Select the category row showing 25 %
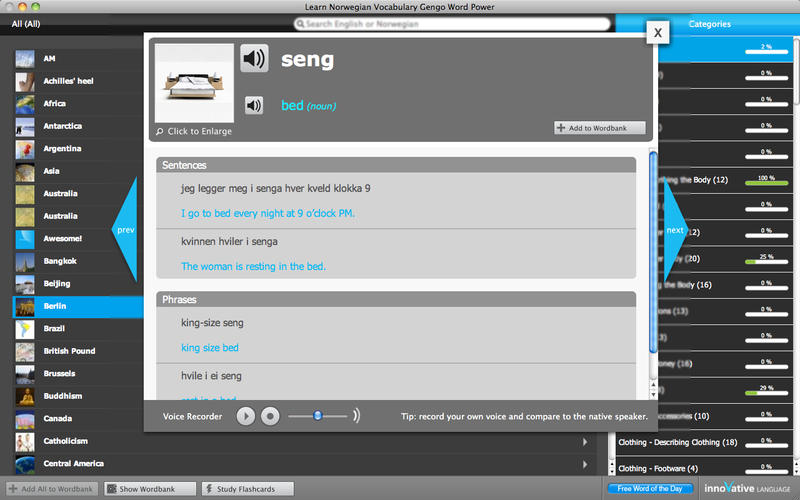Image resolution: width=800 pixels, height=500 pixels. (x=724, y=259)
